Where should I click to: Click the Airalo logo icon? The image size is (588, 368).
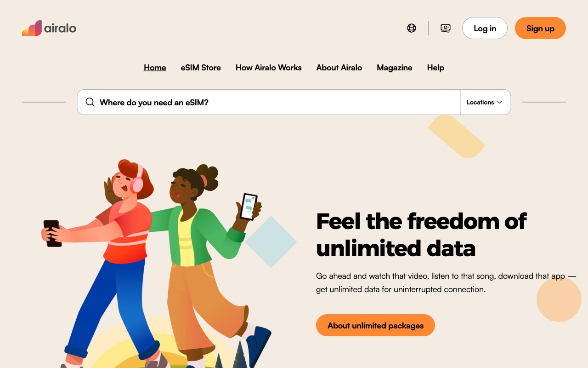point(32,28)
